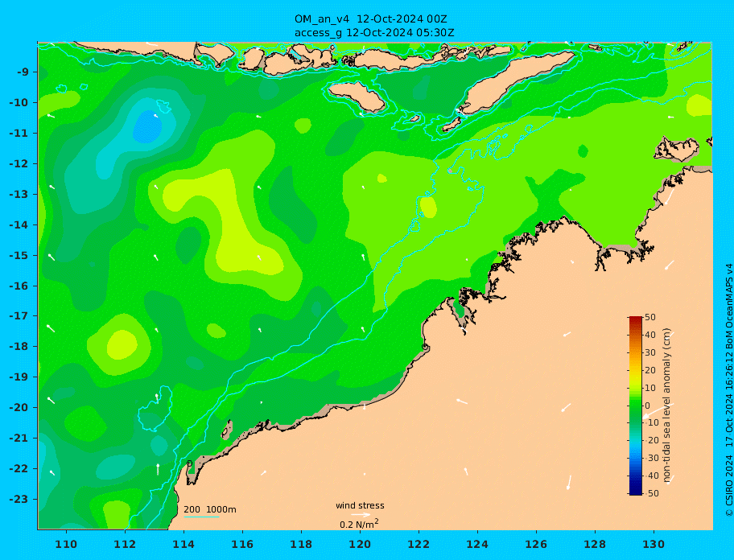Select the latitude axis label -23
The width and height of the screenshot is (734, 560).
[x=19, y=499]
